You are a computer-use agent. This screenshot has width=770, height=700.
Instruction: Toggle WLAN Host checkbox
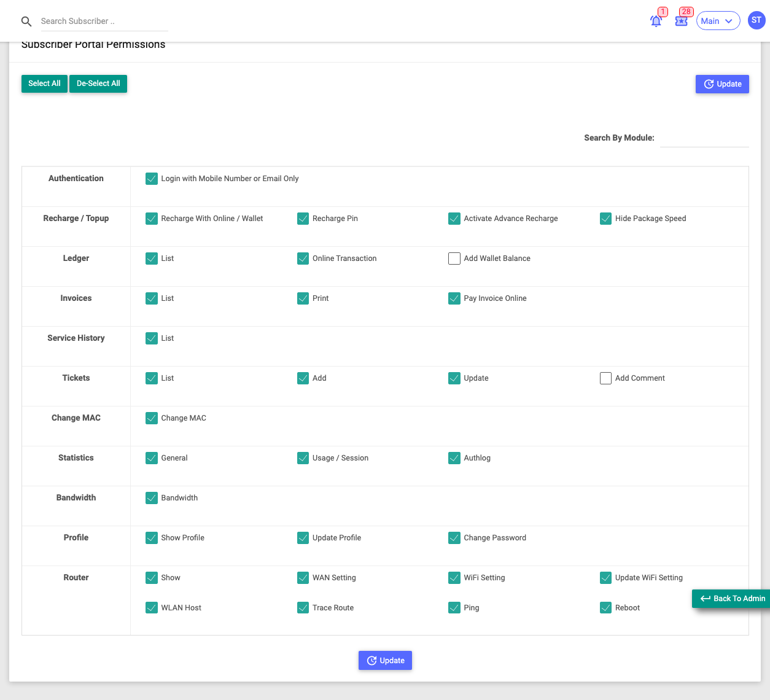[152, 608]
